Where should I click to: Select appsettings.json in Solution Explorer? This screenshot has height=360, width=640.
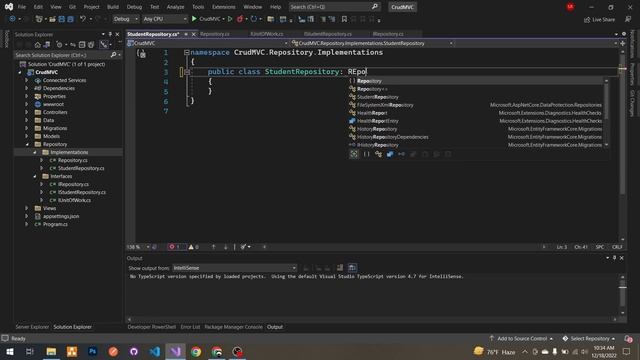coord(61,216)
